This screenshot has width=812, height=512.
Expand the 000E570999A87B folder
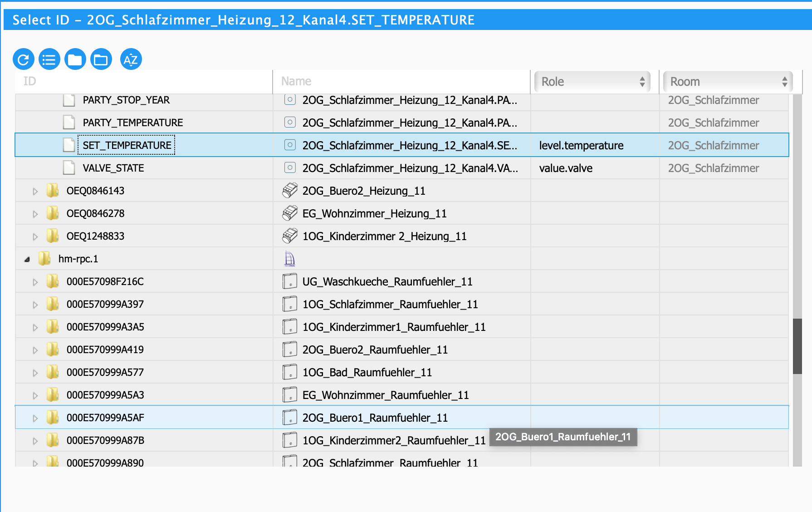pos(35,441)
